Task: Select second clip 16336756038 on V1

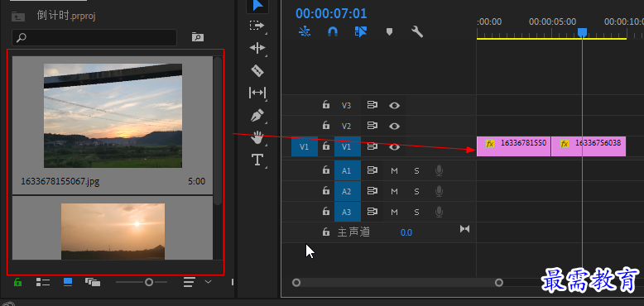Action: 589,146
